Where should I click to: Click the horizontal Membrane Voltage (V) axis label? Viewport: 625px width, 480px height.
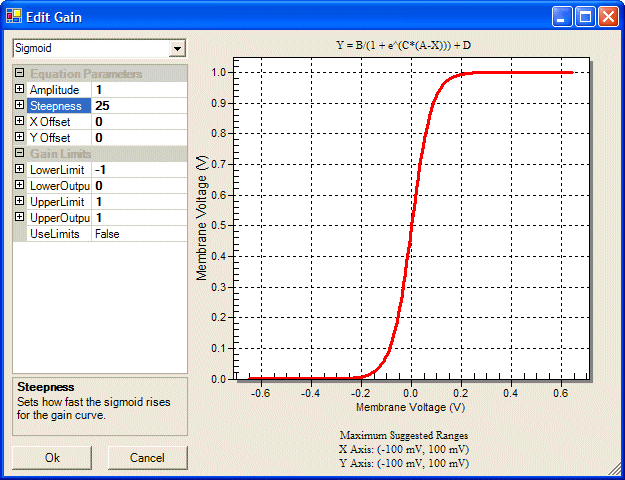410,407
